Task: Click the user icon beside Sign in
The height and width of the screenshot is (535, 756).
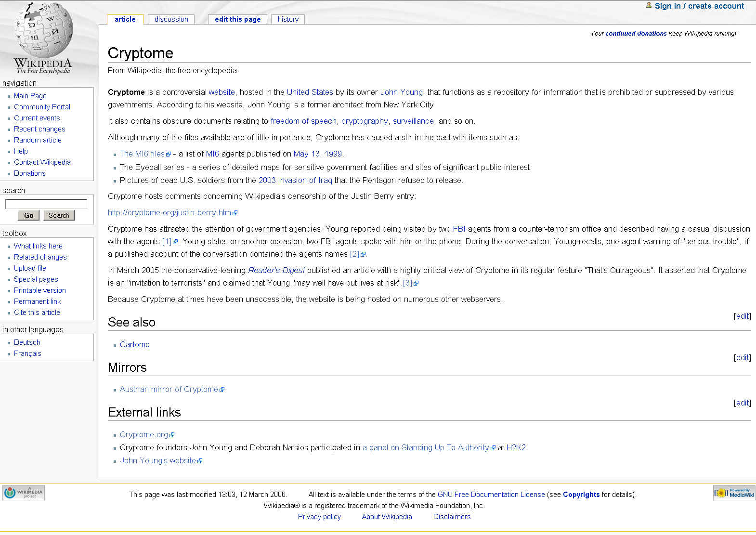Action: point(649,5)
